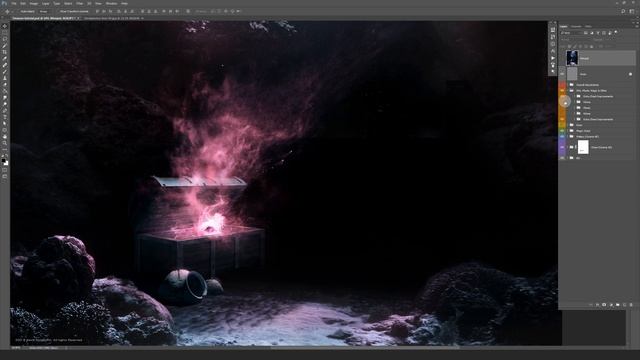Image resolution: width=640 pixels, height=360 pixels.
Task: Select the Lasso tool
Action: [5, 39]
